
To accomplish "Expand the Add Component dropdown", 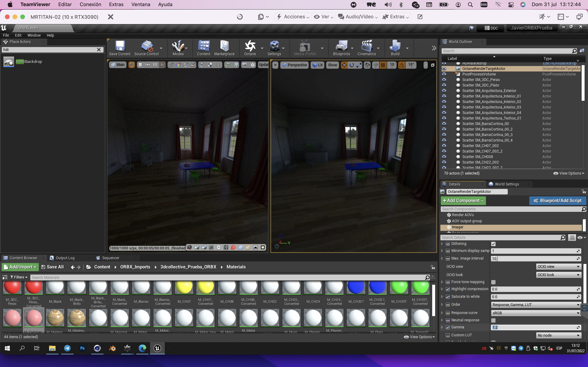I will [463, 201].
